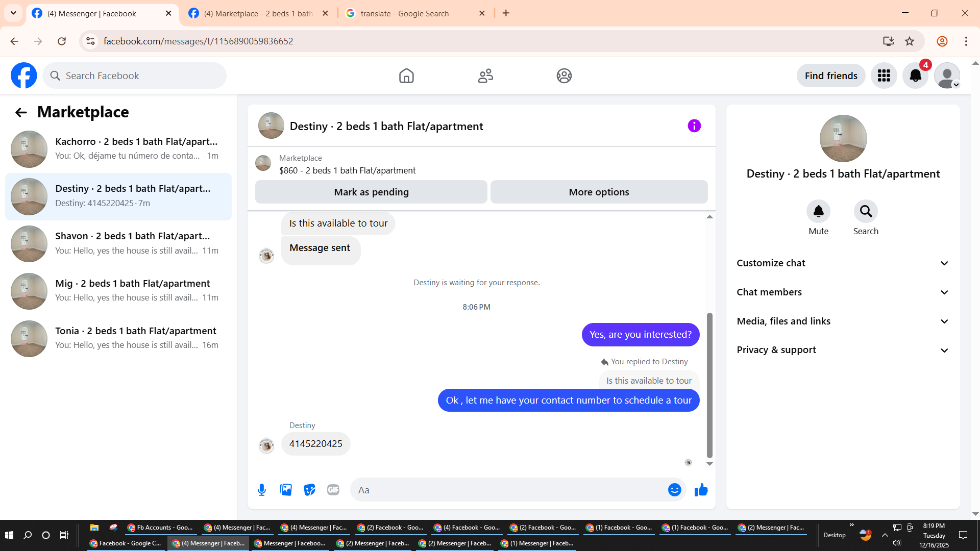The image size is (980, 551).
Task: Close the Marketplace browser tab
Action: click(325, 13)
